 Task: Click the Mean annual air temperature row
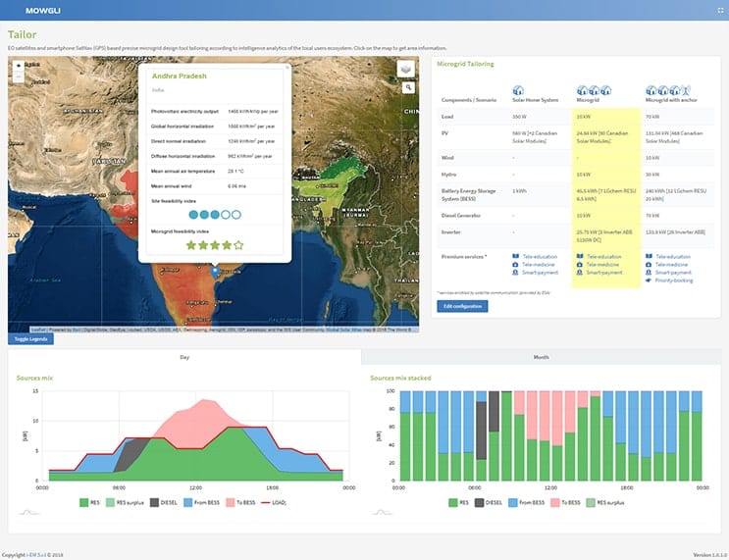pos(215,171)
